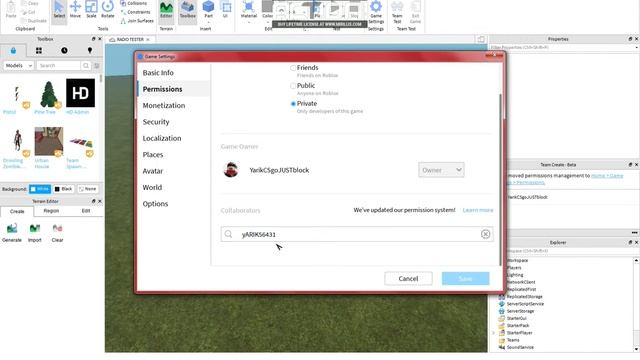Follow the Learn more link

[478, 210]
